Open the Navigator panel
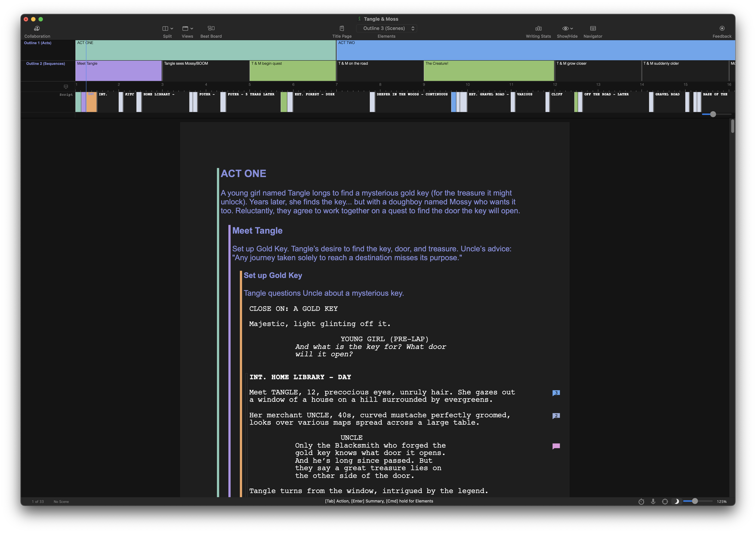756x533 pixels. click(x=593, y=31)
